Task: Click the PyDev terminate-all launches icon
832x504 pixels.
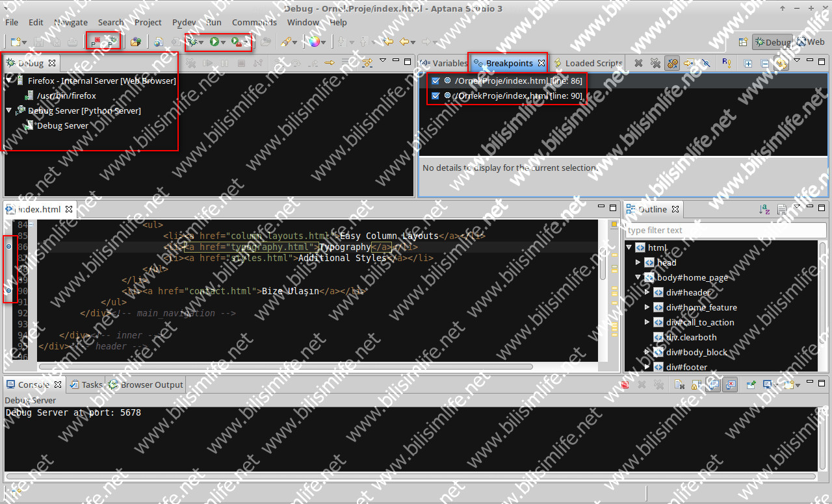Action: (96, 42)
